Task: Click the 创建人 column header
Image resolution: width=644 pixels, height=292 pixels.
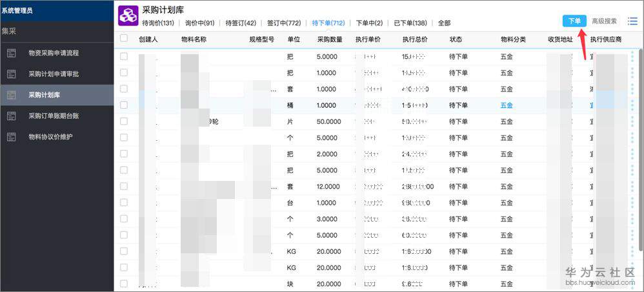Action: pos(148,39)
